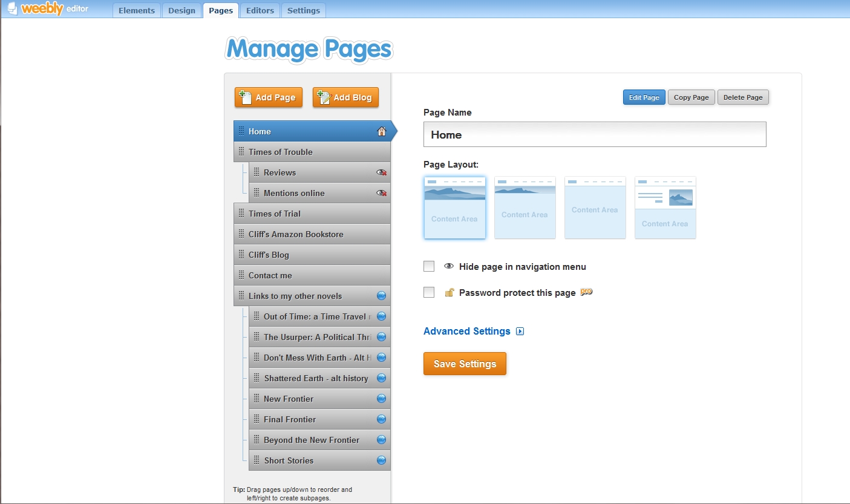
Task: Switch to the Design tab
Action: click(x=182, y=10)
